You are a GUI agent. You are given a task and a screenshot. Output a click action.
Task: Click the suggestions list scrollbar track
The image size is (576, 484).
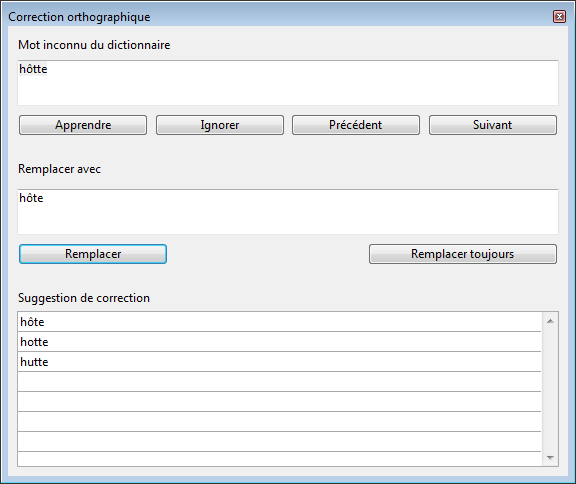(x=550, y=389)
